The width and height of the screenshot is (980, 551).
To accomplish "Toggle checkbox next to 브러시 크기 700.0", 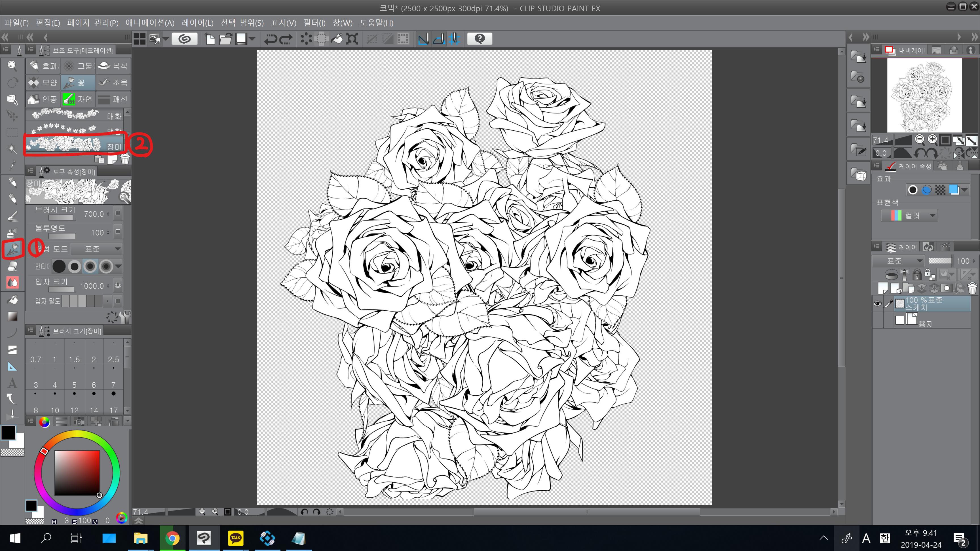I will 118,213.
